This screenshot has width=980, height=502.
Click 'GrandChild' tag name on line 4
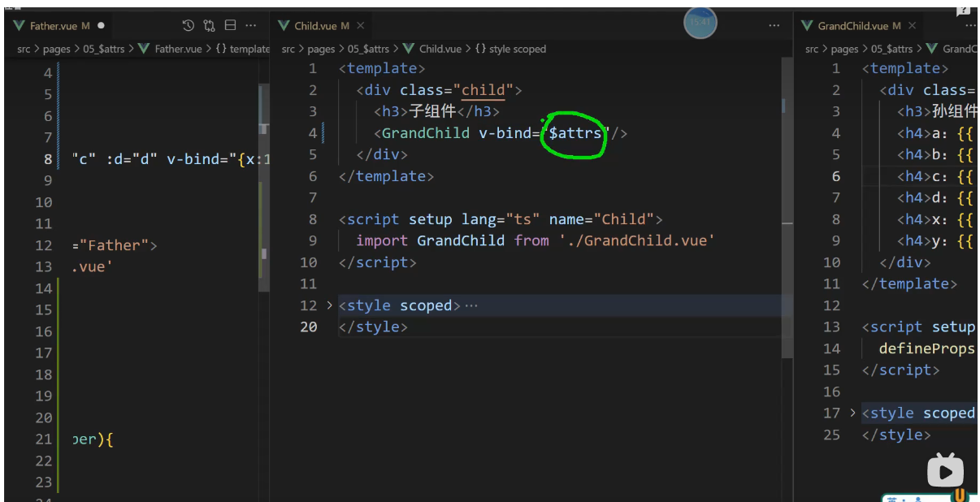click(x=426, y=133)
